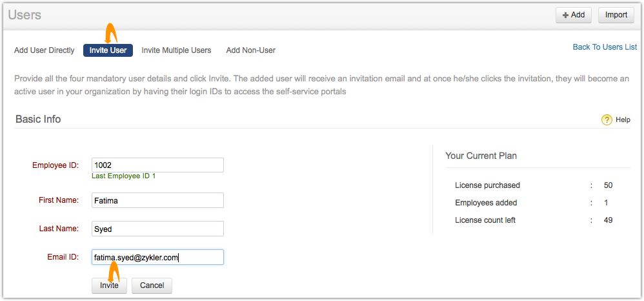
Task: Click the Import button
Action: [x=616, y=15]
